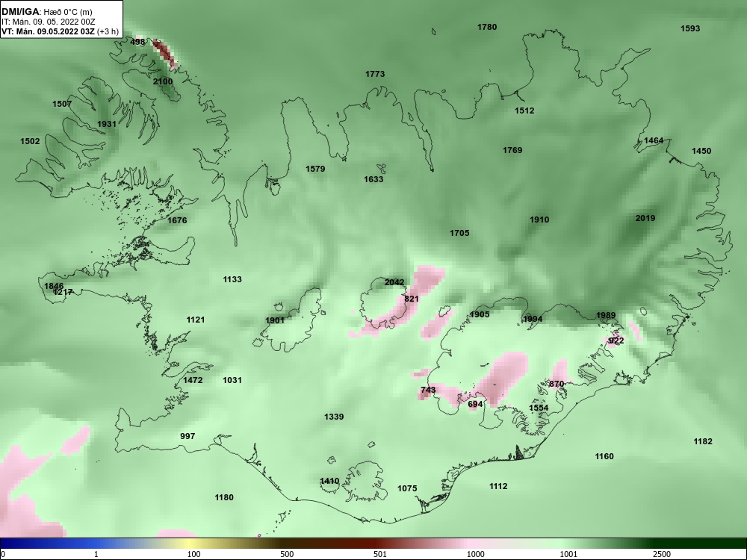Click the map value 1160
The width and height of the screenshot is (747, 560).
pyautogui.click(x=604, y=456)
